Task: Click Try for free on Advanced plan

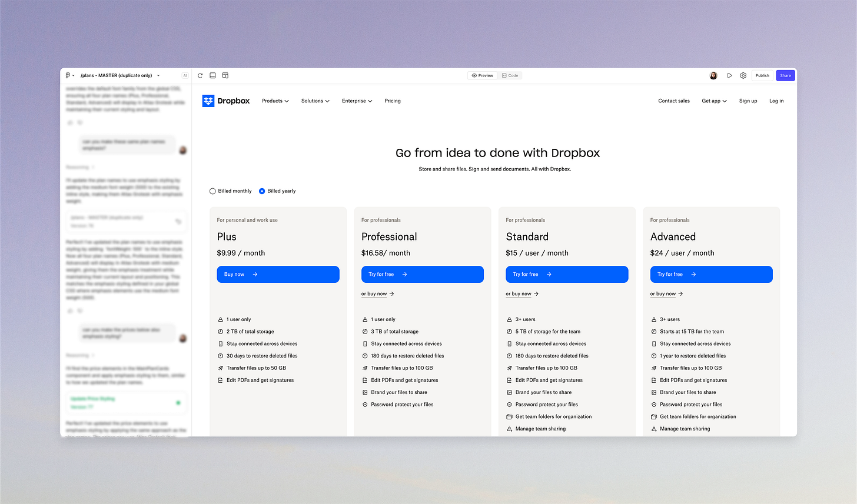Action: (x=712, y=274)
